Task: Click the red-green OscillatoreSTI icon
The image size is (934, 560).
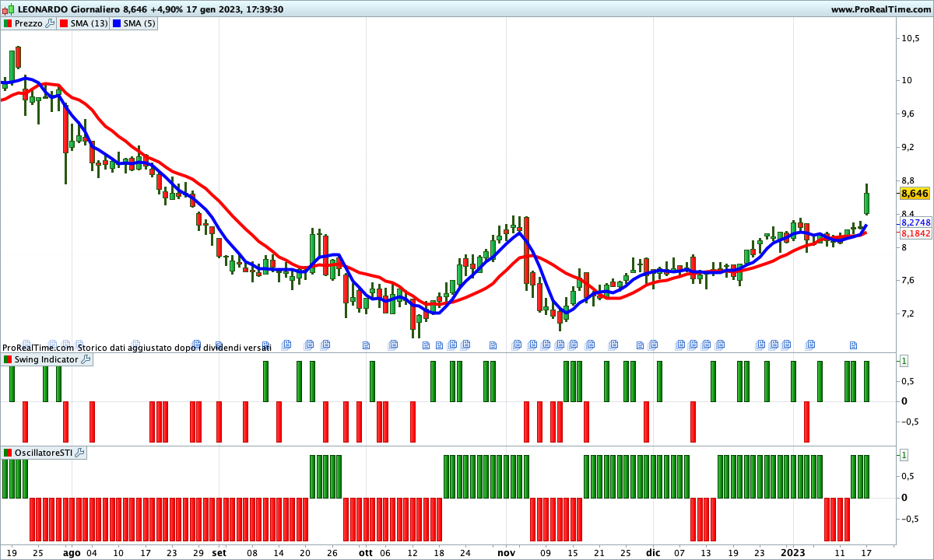Action: (x=8, y=453)
